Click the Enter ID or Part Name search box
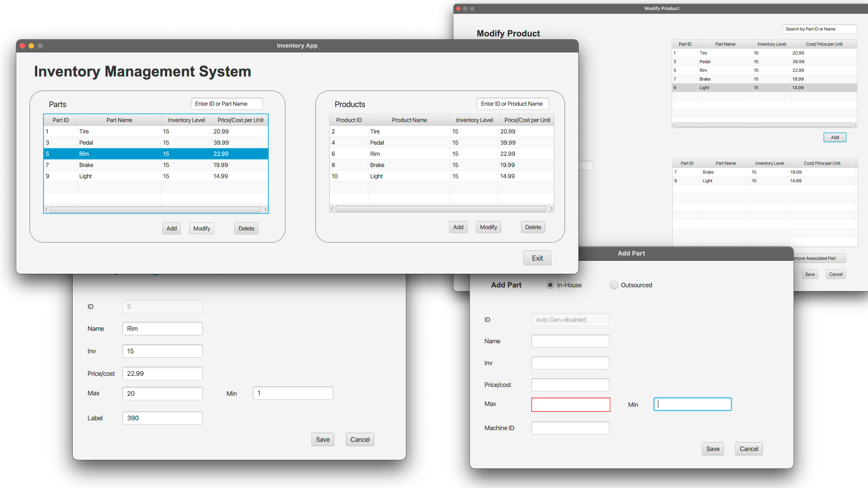The width and height of the screenshot is (868, 488). [x=226, y=103]
